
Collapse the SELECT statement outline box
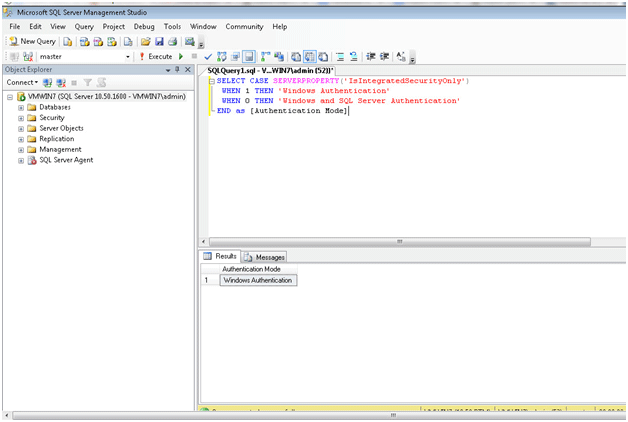coord(212,81)
